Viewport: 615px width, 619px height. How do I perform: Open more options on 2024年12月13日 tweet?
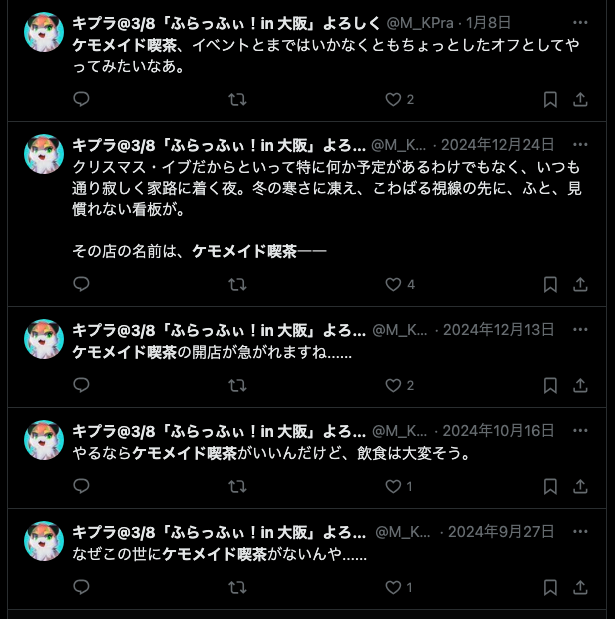[580, 329]
